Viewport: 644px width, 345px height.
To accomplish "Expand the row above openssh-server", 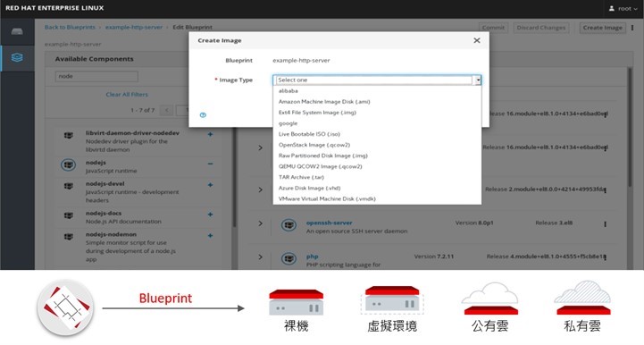I will [261, 189].
